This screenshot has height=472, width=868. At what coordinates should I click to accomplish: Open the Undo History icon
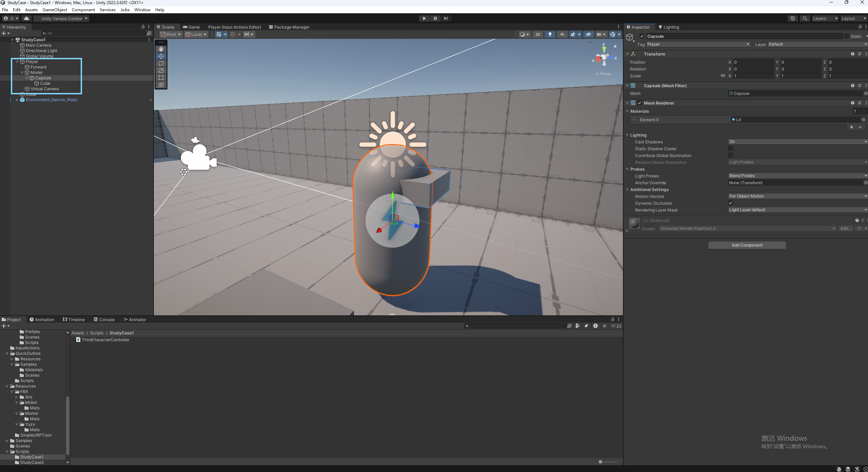[x=793, y=18]
